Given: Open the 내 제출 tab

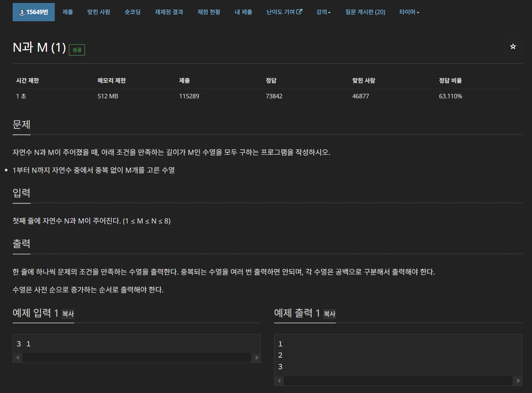Looking at the screenshot, I should [x=243, y=12].
